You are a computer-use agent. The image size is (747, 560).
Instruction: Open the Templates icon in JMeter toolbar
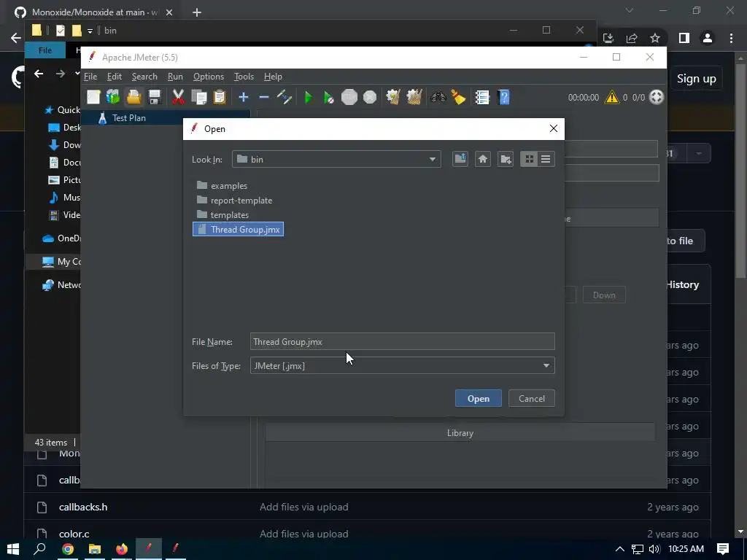113,97
